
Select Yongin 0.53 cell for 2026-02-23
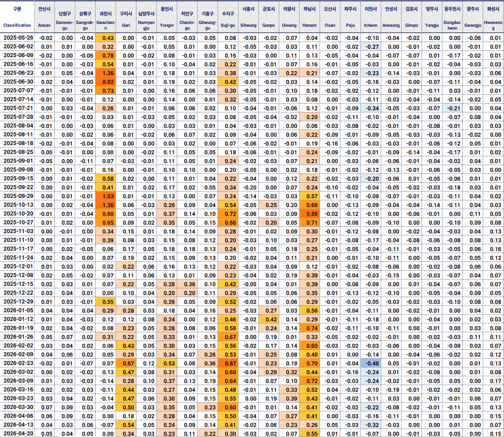167,363
